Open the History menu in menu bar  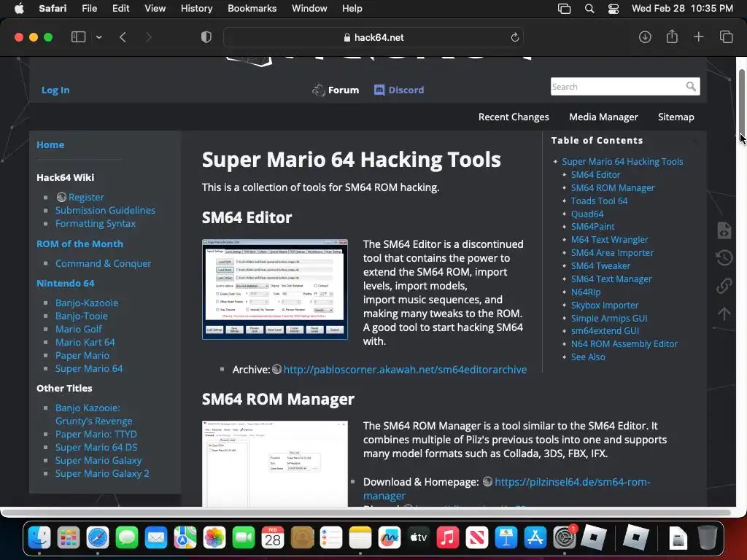click(x=196, y=9)
